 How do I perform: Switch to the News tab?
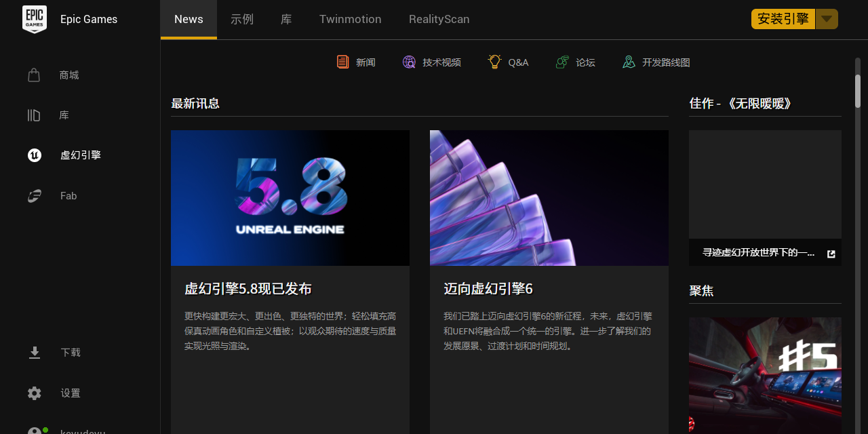coord(189,19)
